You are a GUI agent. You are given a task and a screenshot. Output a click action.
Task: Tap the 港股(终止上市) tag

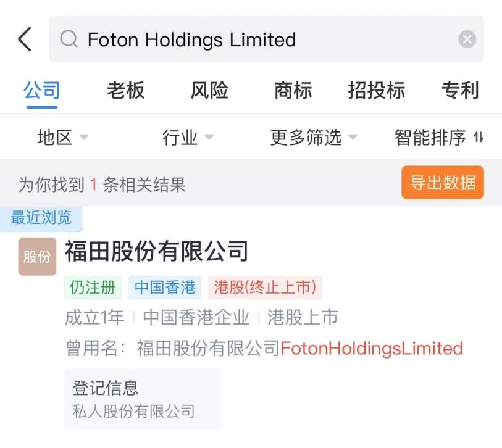265,287
